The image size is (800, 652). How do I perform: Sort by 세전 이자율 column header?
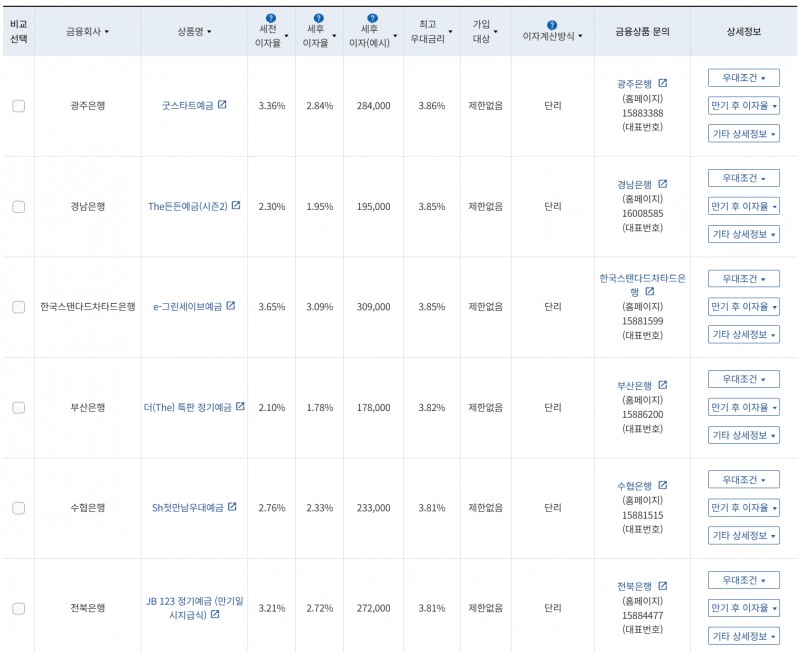271,36
